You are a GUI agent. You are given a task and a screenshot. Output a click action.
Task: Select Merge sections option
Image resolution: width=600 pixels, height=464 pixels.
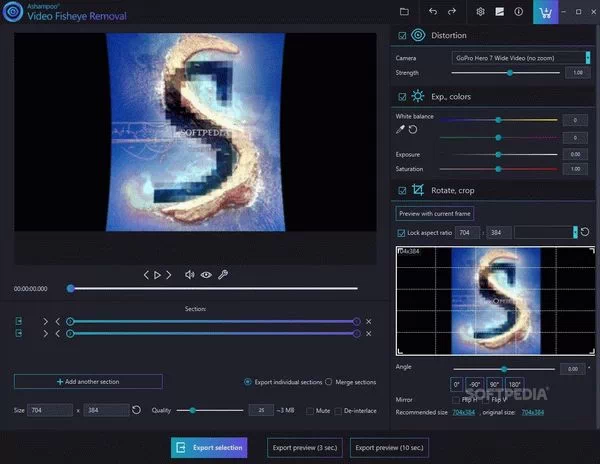(x=328, y=382)
